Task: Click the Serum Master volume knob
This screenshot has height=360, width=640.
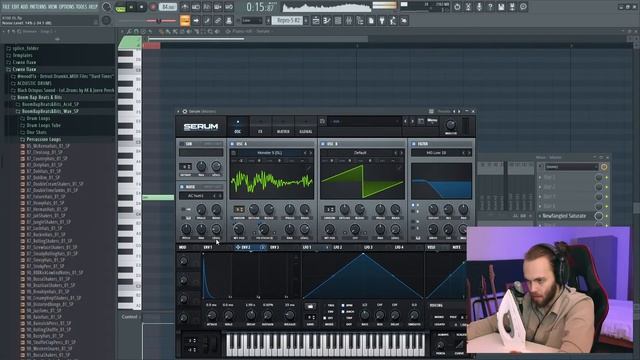Action: coord(451,124)
